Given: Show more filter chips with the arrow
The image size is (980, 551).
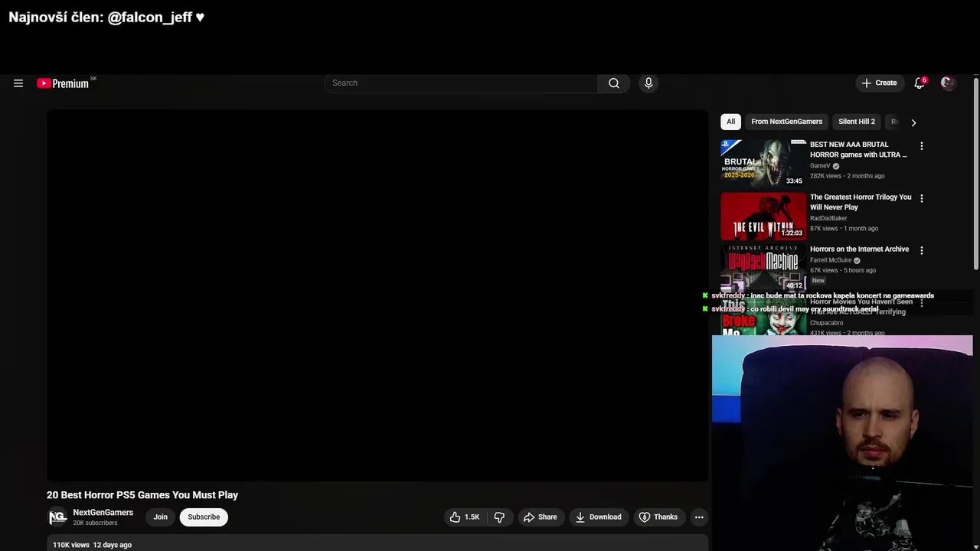Looking at the screenshot, I should click(913, 122).
